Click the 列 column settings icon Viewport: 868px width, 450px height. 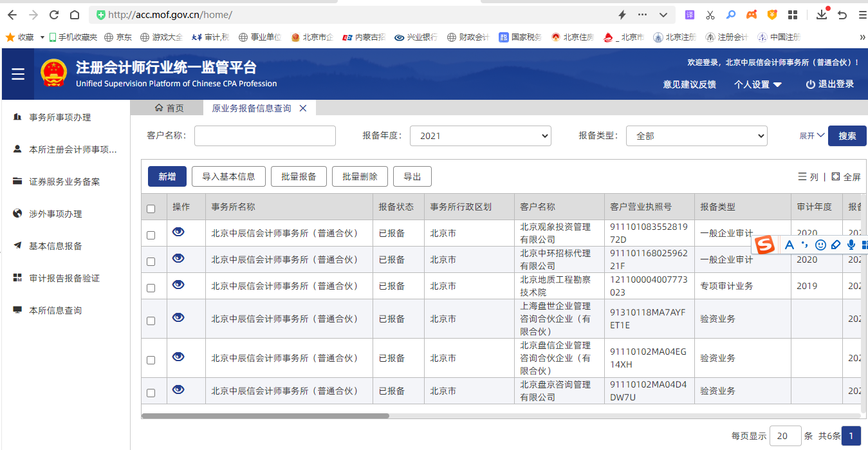coord(802,176)
